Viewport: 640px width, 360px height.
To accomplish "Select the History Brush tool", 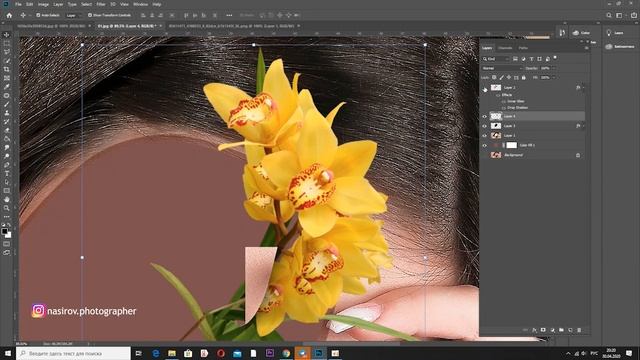I will coord(7,122).
